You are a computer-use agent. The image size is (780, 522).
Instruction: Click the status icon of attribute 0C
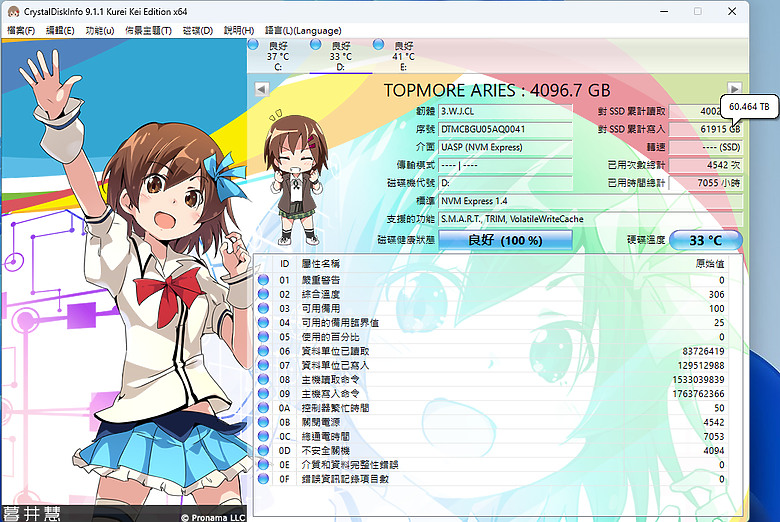(x=263, y=436)
